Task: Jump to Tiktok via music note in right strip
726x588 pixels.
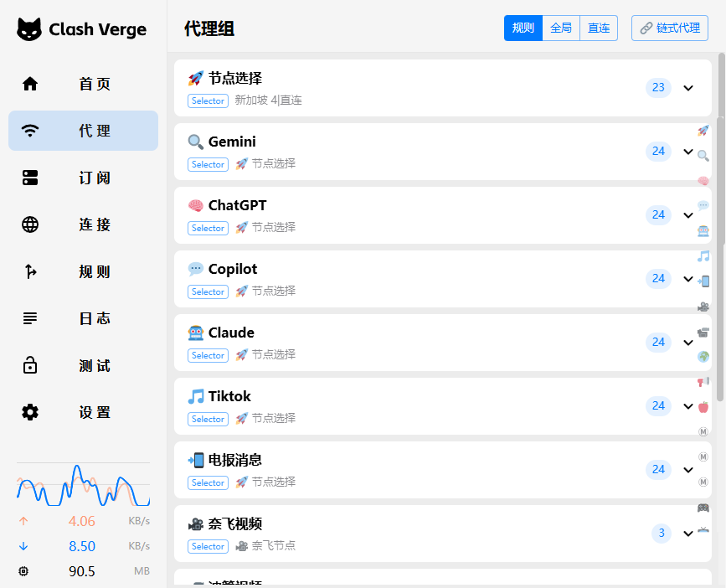Action: [x=703, y=256]
